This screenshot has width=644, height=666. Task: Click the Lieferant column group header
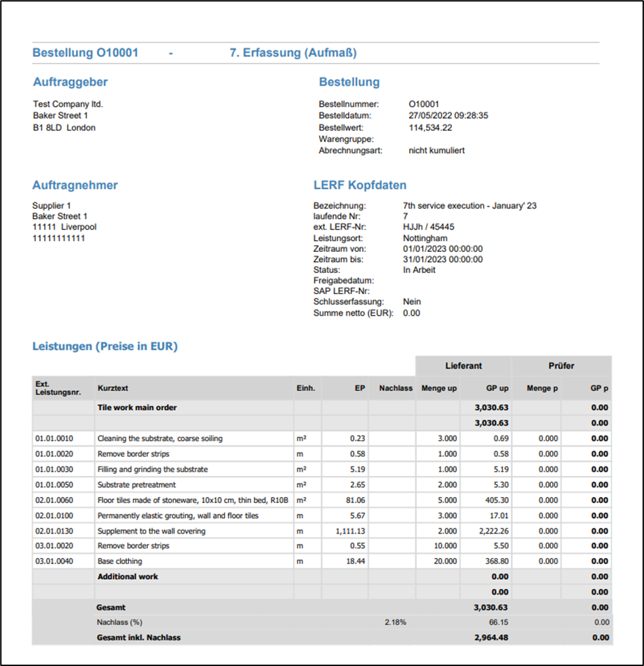[463, 366]
